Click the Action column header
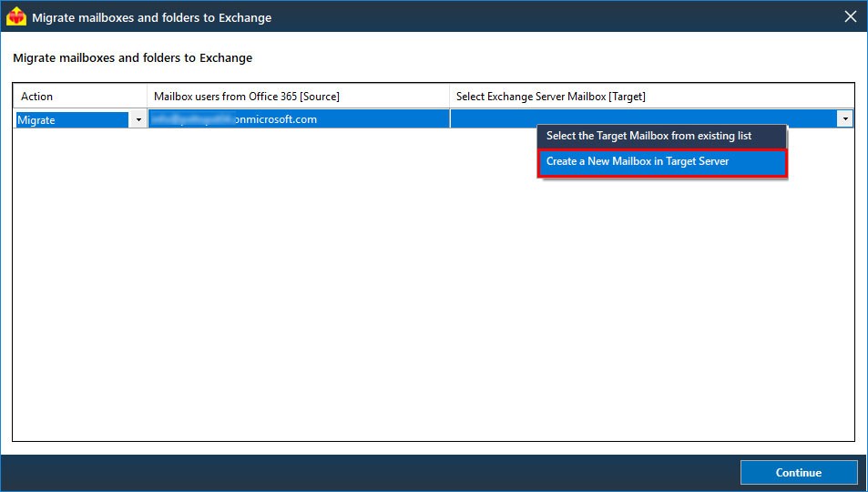The width and height of the screenshot is (868, 492). 80,97
